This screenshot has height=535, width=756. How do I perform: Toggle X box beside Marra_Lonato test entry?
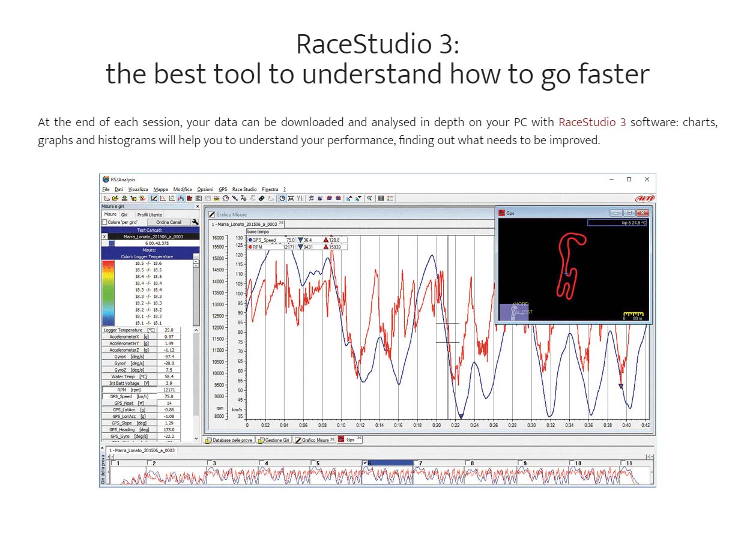tap(104, 237)
